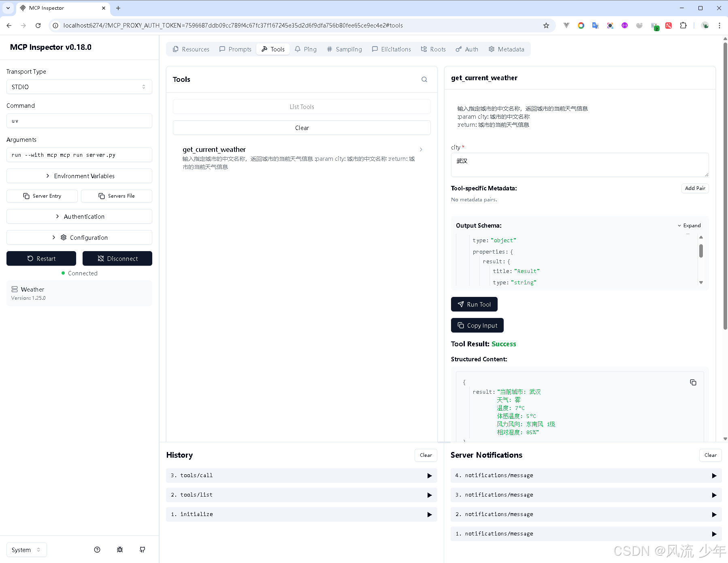Expand notification 2. notifications/message

coord(586,515)
